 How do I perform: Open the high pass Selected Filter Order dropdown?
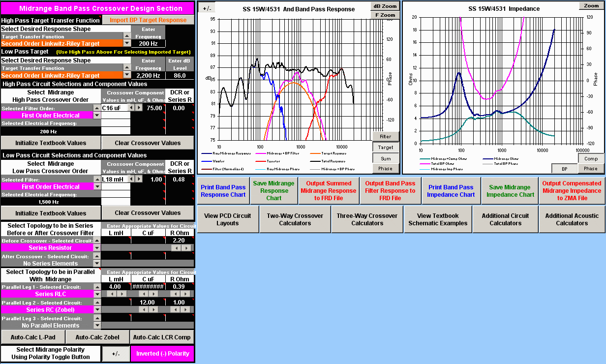[x=96, y=115]
